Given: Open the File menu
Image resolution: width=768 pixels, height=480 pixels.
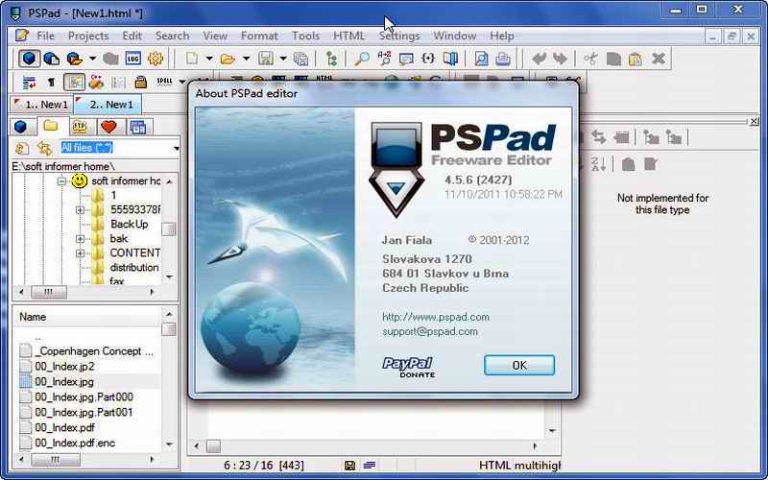Looking at the screenshot, I should click(x=46, y=36).
